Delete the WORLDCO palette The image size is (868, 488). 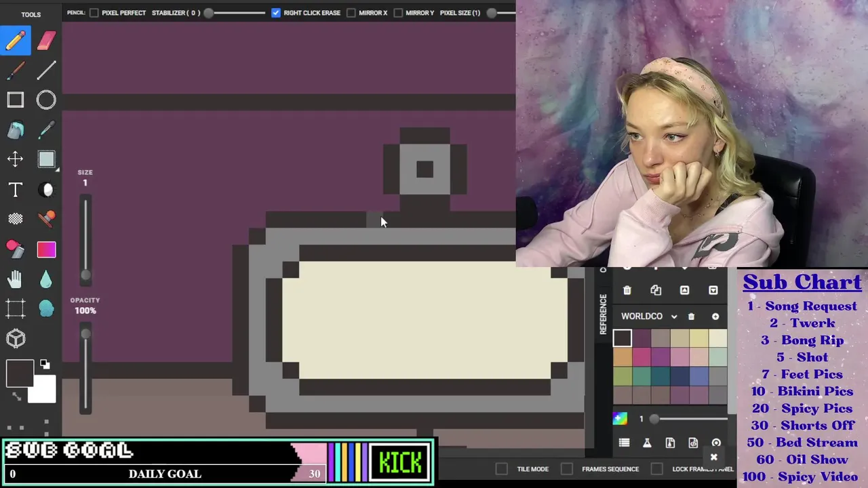click(x=691, y=317)
